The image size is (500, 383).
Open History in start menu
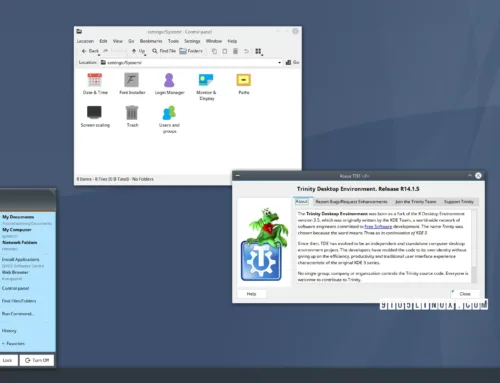pyautogui.click(x=9, y=331)
